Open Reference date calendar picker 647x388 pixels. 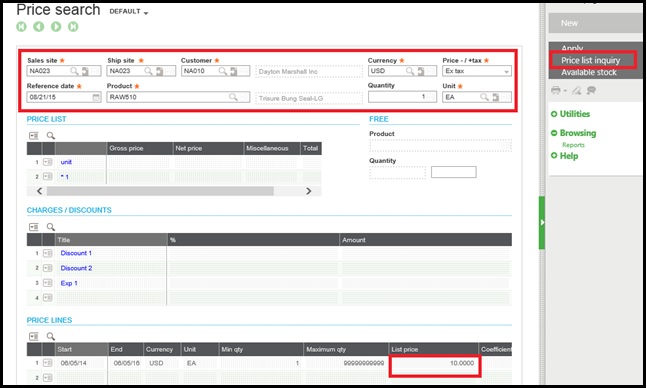[x=96, y=97]
